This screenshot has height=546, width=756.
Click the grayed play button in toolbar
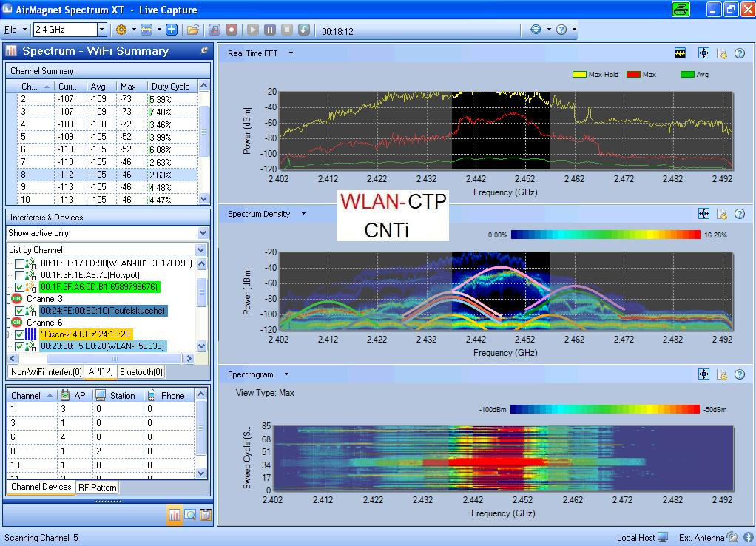tap(253, 30)
